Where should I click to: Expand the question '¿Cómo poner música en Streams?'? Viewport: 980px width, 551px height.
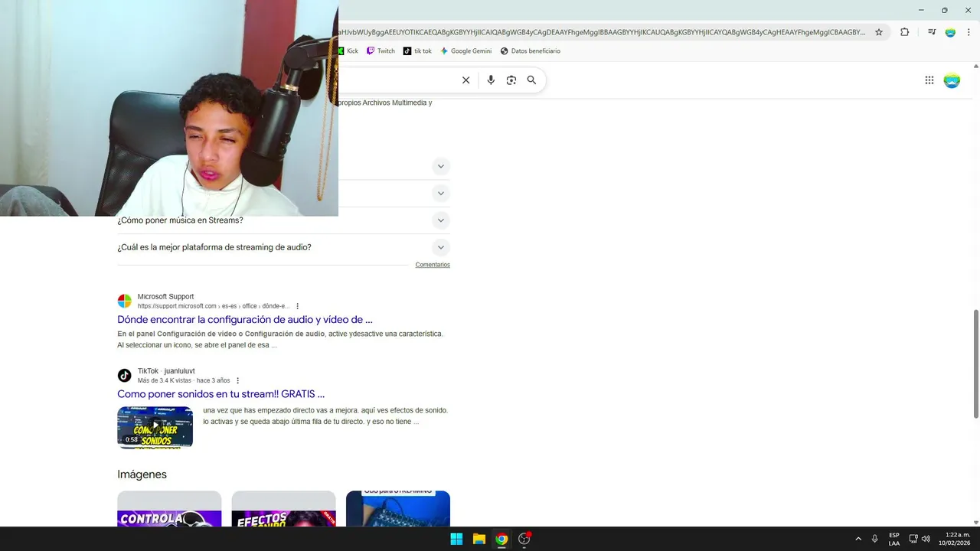pyautogui.click(x=283, y=220)
